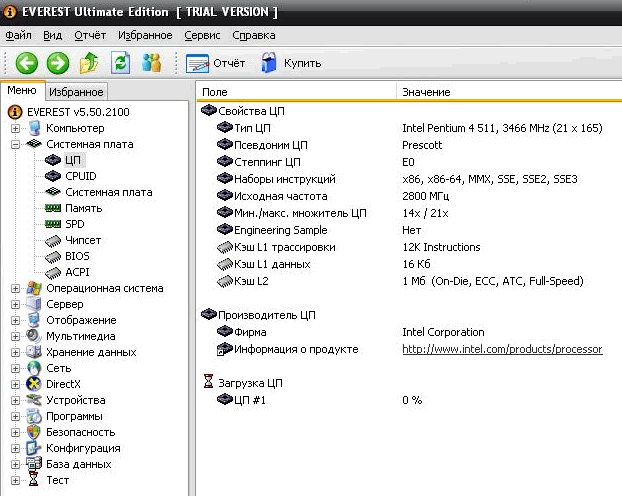Expand the Компьютер tree node
This screenshot has width=622, height=496.
pos(15,129)
